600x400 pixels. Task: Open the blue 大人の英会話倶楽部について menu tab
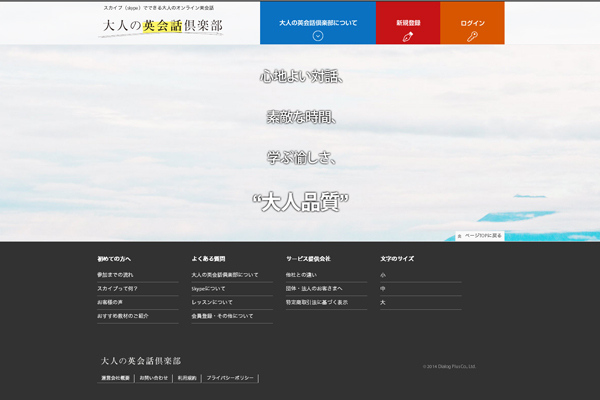(318, 22)
